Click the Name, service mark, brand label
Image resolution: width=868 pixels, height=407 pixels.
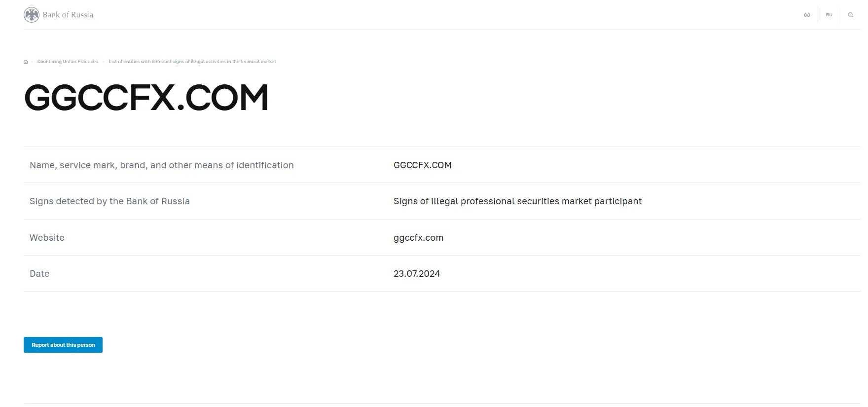point(162,165)
